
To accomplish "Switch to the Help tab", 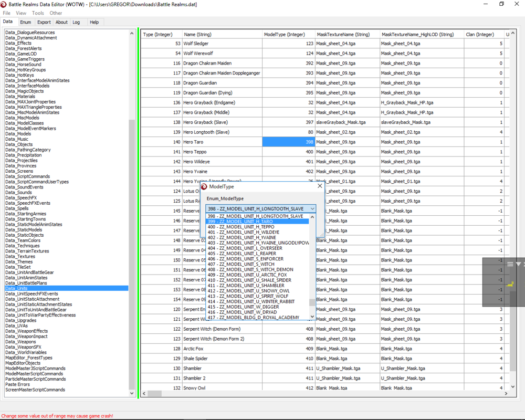I will [x=94, y=22].
